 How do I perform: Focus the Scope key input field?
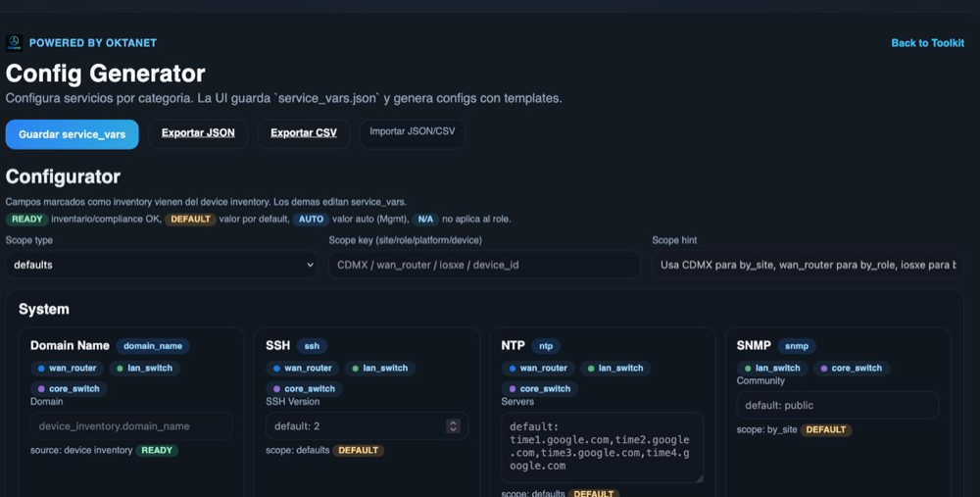484,265
